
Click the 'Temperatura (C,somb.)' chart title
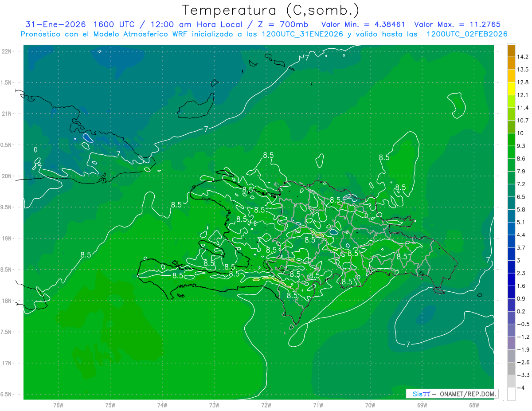point(271,10)
